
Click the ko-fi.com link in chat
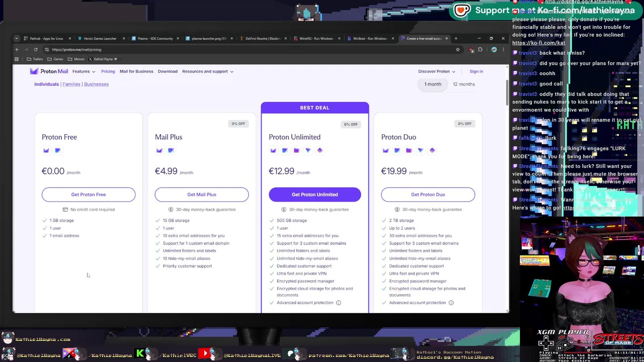[x=538, y=43]
